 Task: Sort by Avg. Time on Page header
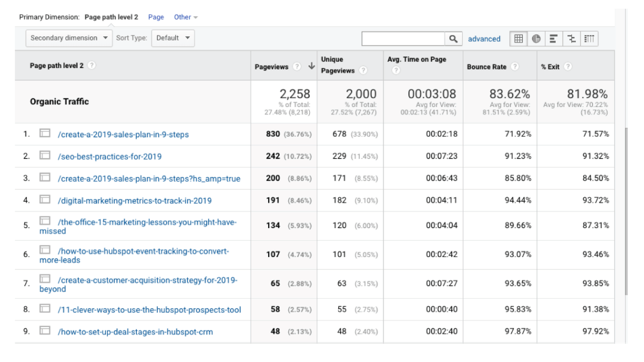(416, 59)
